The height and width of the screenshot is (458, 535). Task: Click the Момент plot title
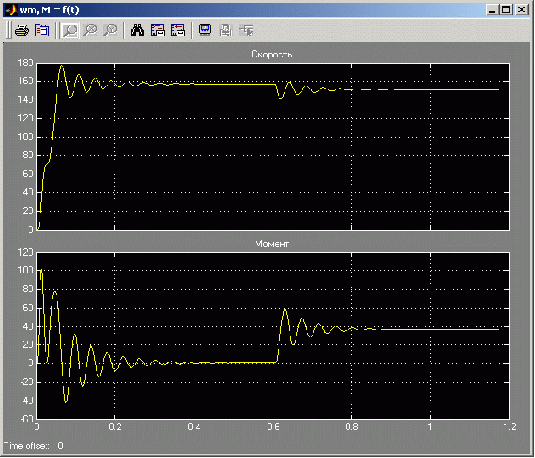pos(272,244)
